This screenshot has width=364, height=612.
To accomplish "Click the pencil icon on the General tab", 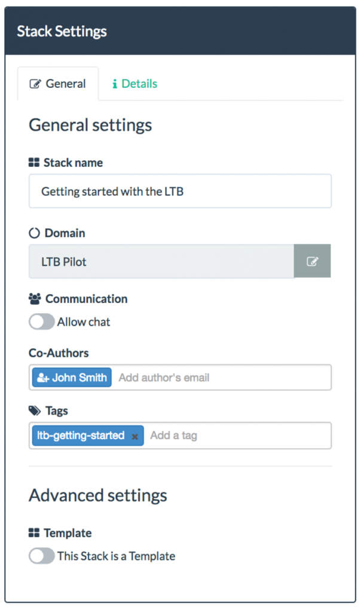I will 36,84.
